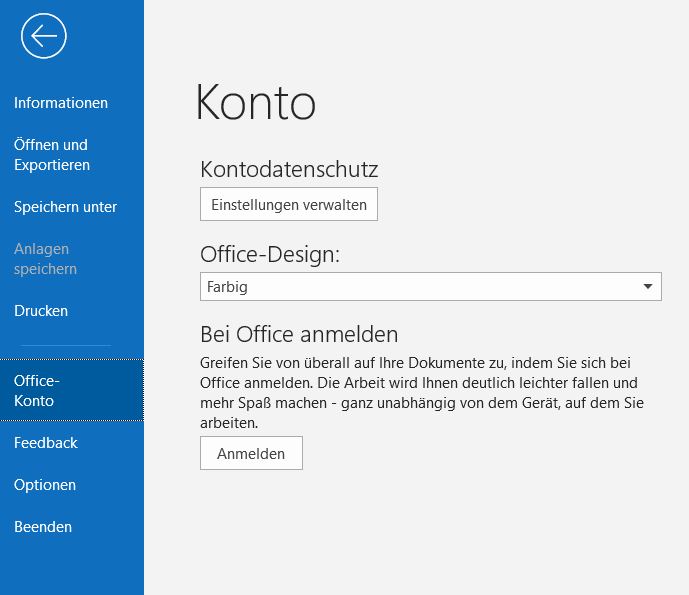Click Beenden to exit
Screen dimensions: 689x595
pyautogui.click(x=43, y=527)
